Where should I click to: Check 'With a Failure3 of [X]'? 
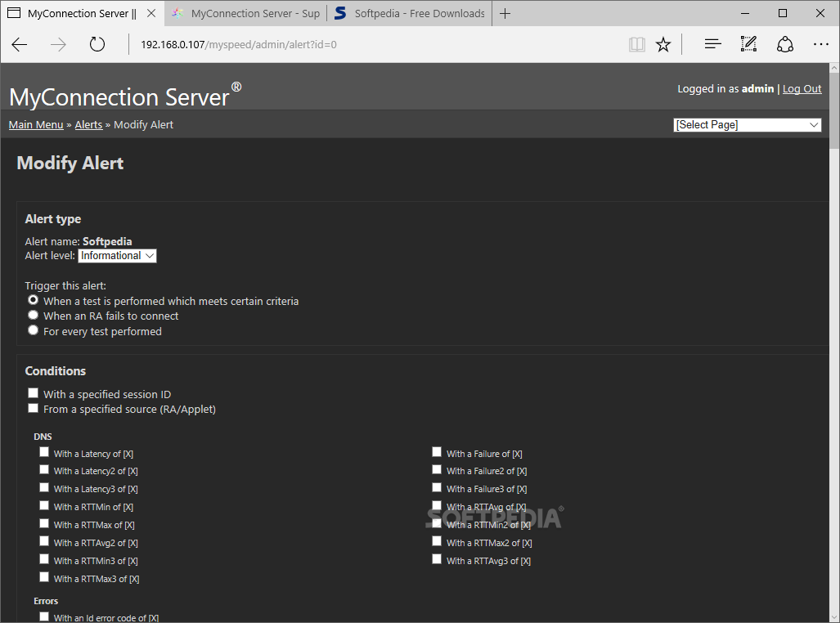coord(437,487)
